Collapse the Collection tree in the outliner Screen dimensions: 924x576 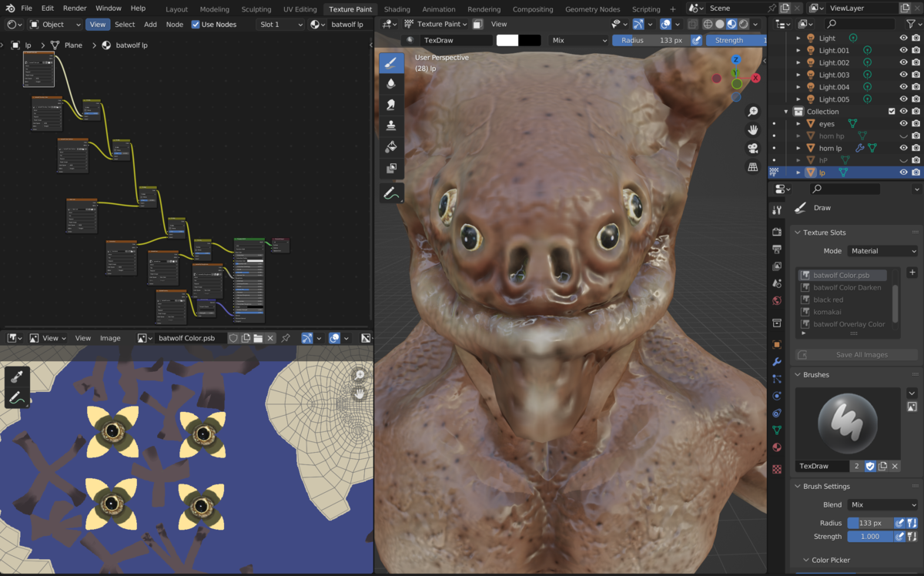point(786,112)
